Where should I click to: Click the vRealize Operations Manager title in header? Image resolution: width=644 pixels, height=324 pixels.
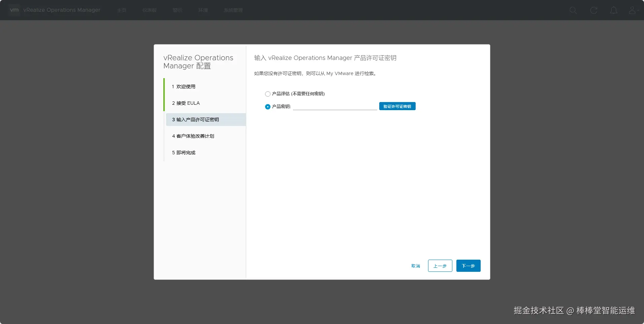(62, 10)
